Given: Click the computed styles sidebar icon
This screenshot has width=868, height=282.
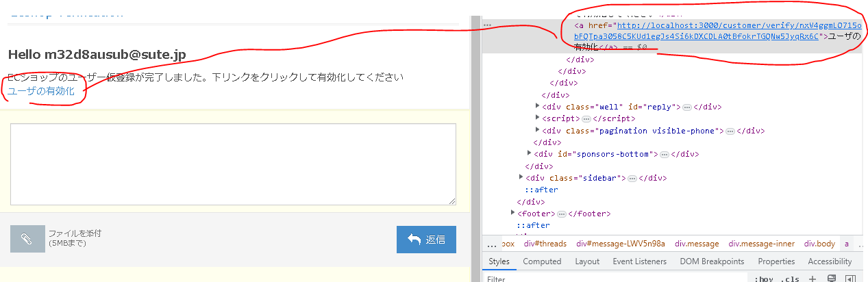Looking at the screenshot, I should (x=850, y=279).
